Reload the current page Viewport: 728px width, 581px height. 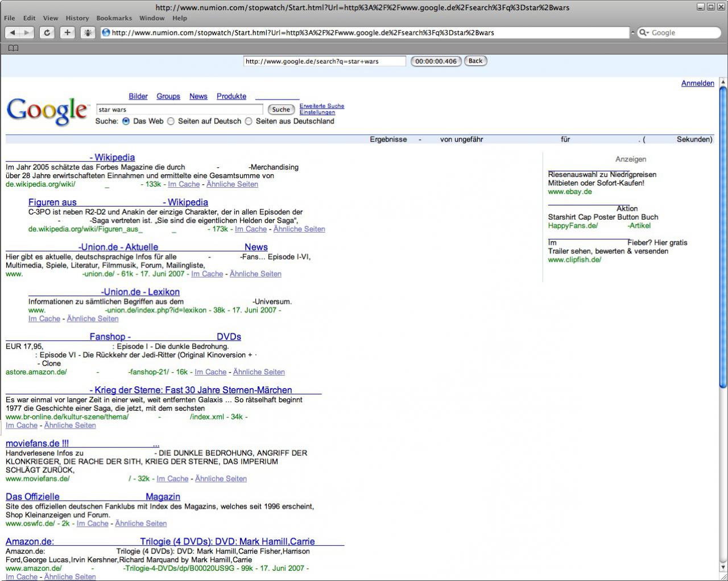pos(47,33)
